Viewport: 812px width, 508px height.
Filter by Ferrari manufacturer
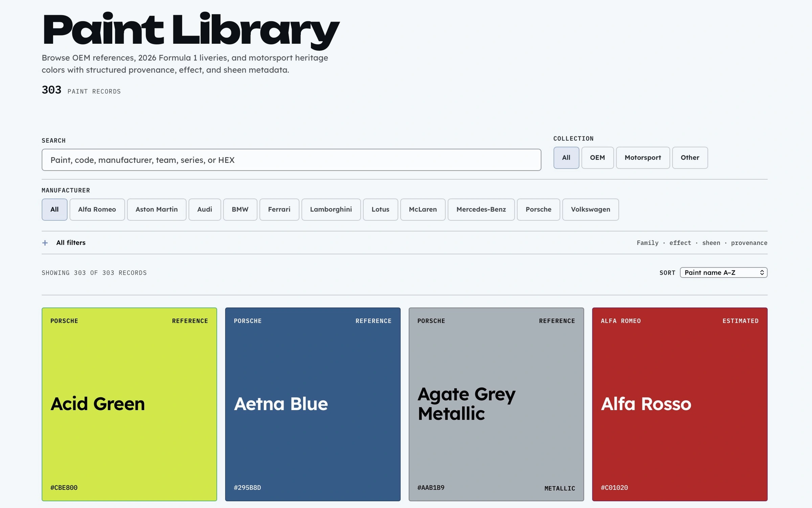[x=279, y=209]
